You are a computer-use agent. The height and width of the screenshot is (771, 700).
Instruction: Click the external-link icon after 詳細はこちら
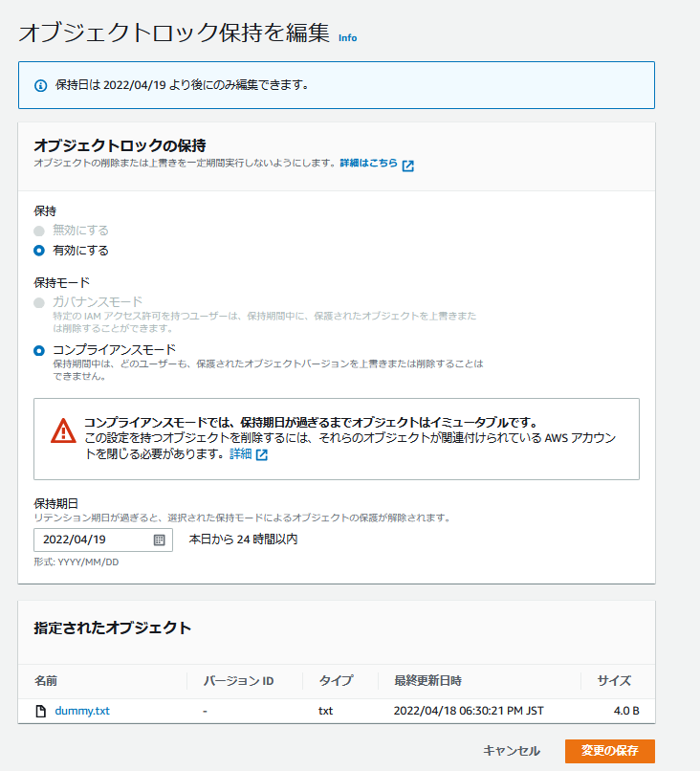point(408,165)
